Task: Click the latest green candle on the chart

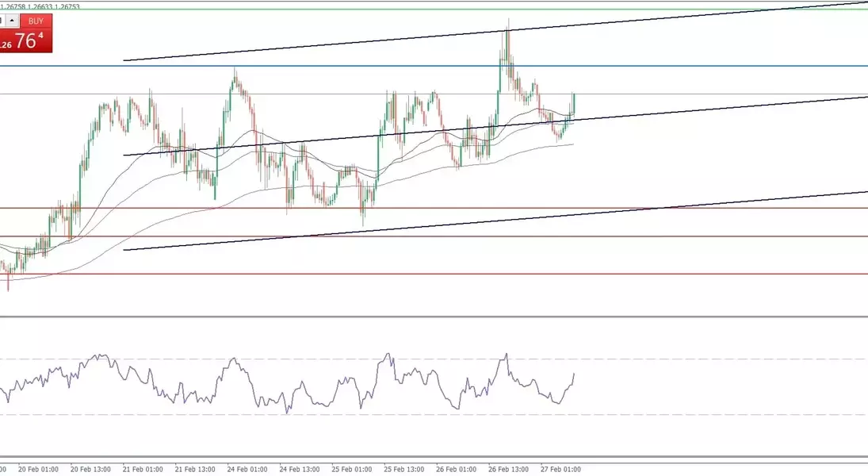Action: pos(573,103)
